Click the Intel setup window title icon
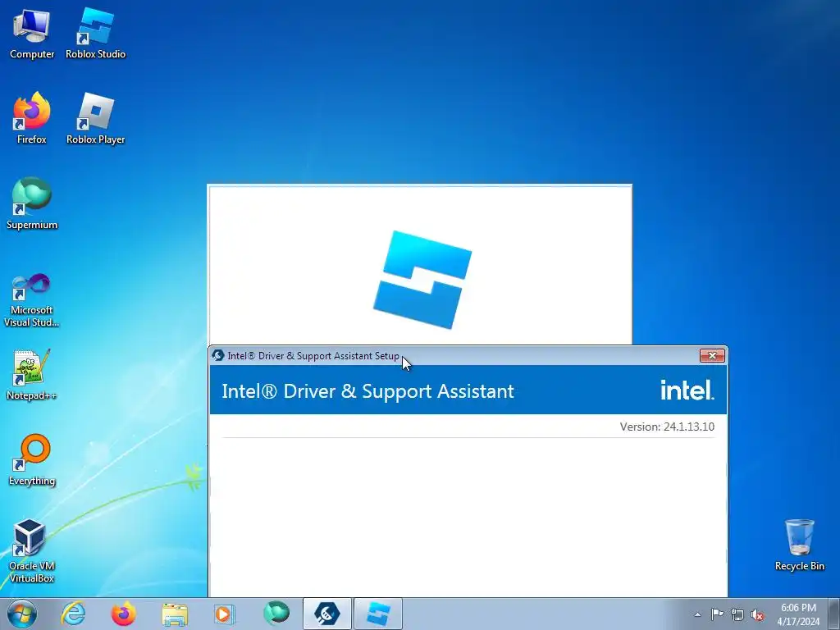This screenshot has width=840, height=630. point(218,355)
